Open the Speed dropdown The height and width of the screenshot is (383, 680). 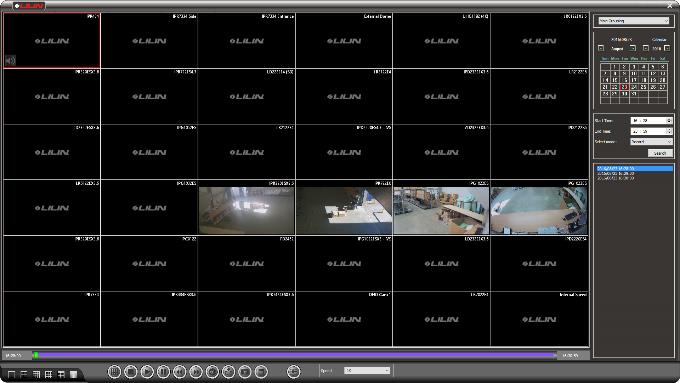(x=367, y=370)
